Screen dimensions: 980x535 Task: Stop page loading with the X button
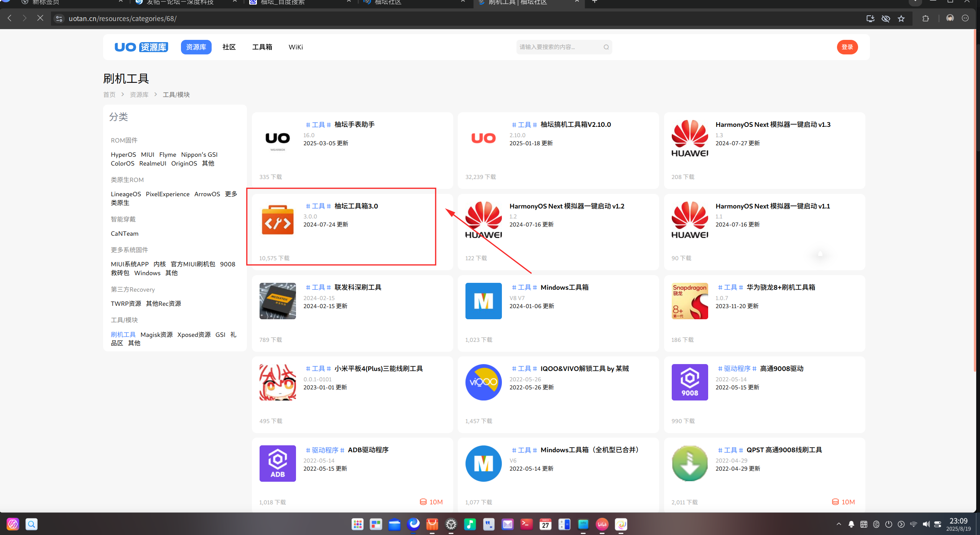tap(40, 18)
